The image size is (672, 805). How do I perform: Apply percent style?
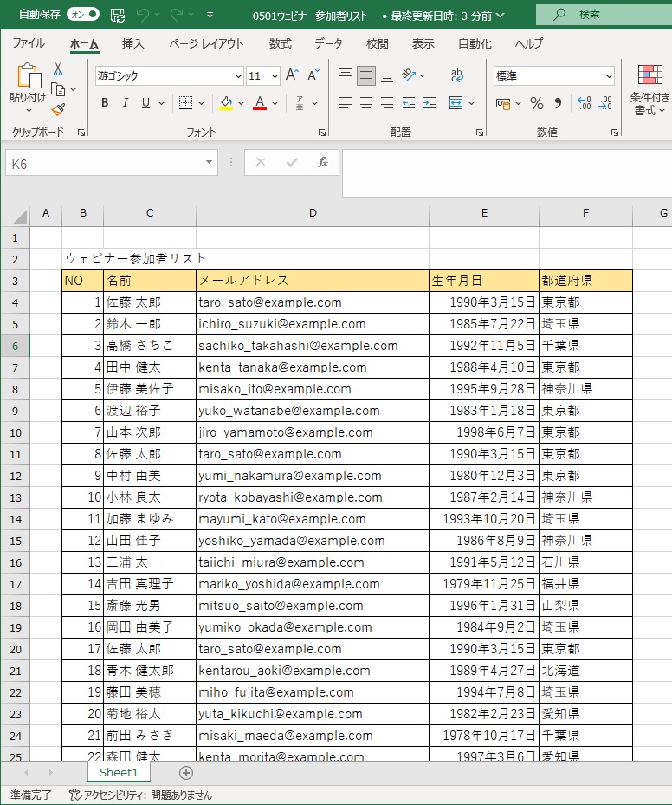coord(537,103)
